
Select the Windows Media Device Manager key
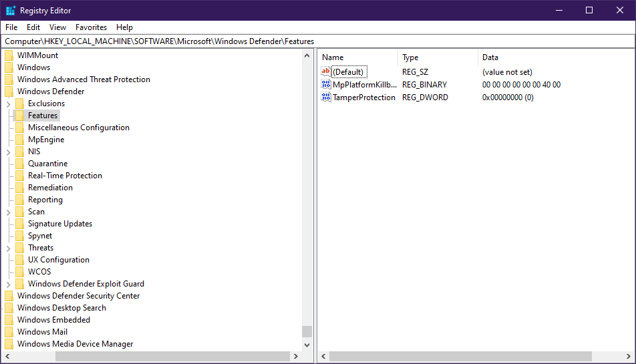(75, 344)
